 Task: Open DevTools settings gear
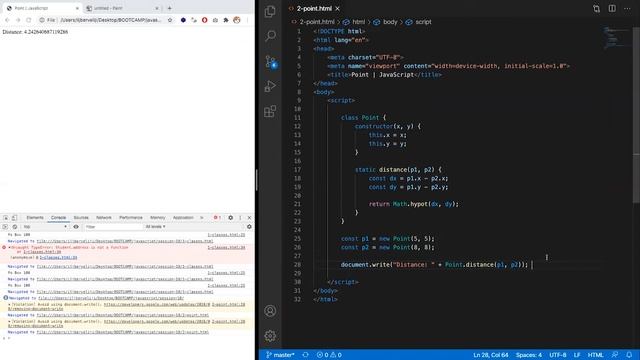(231, 218)
